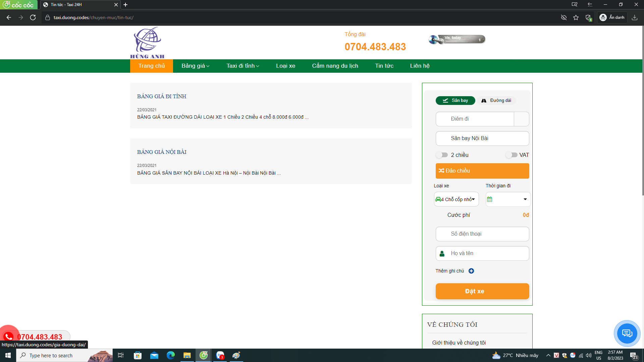644x362 pixels.
Task: Open the blue chat bubble widget
Action: [x=627, y=333]
